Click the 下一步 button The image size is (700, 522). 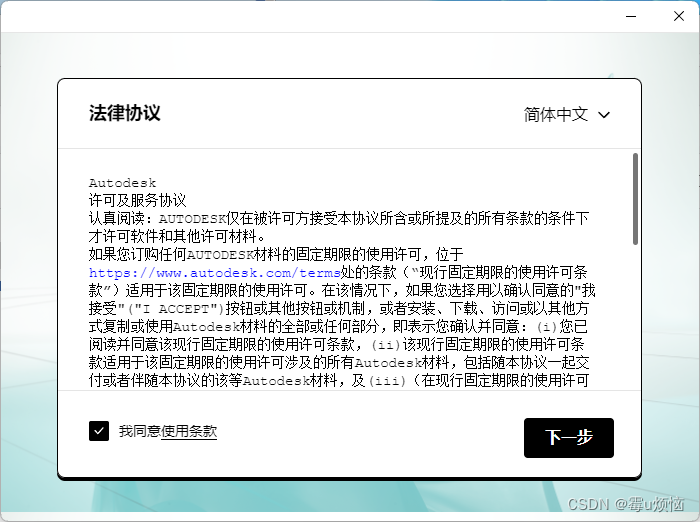point(569,438)
